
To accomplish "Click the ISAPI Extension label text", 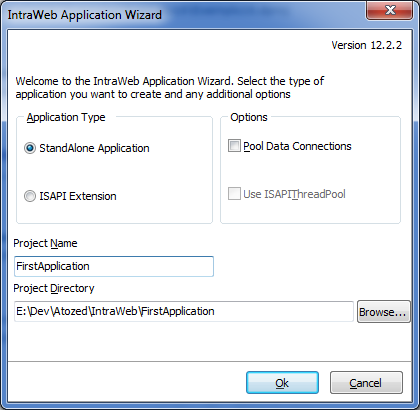I will [x=78, y=196].
